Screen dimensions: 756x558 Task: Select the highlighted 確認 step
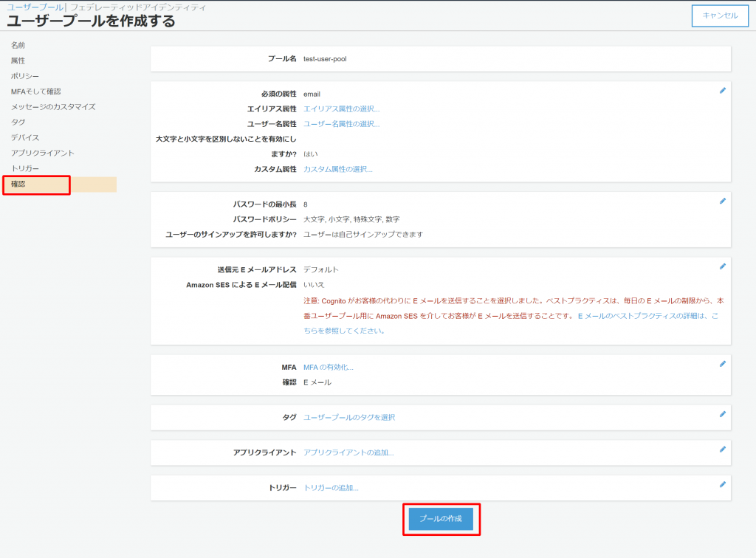(x=60, y=184)
